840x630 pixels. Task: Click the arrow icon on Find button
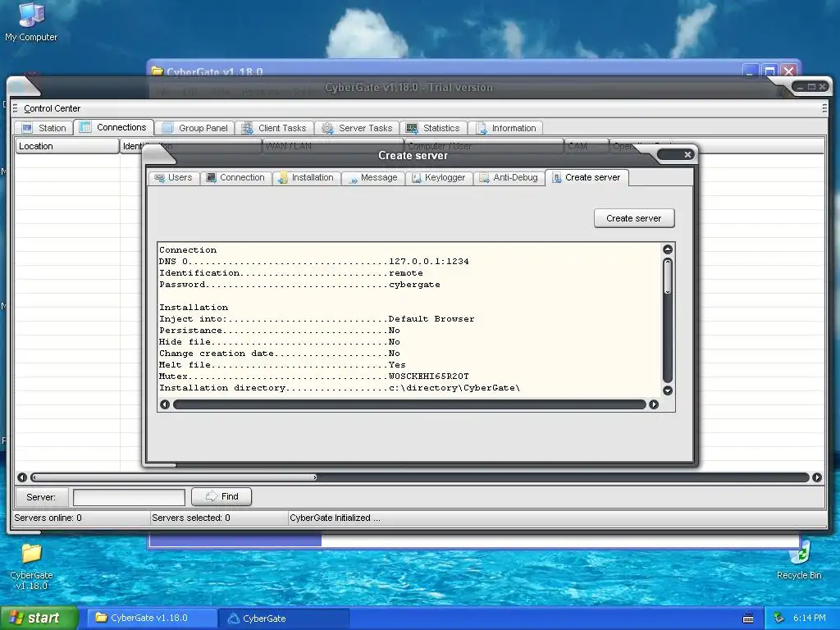point(212,496)
